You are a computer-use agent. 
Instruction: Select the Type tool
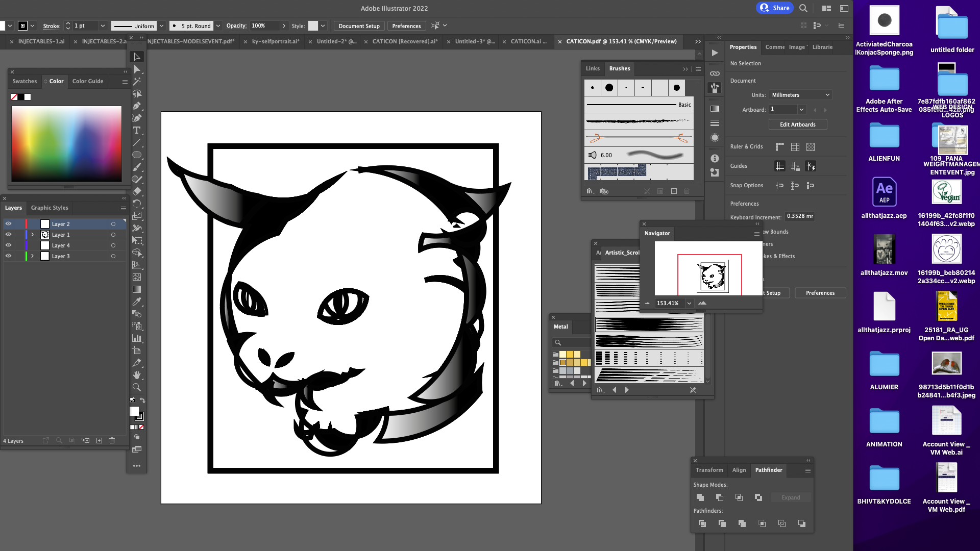(x=137, y=131)
